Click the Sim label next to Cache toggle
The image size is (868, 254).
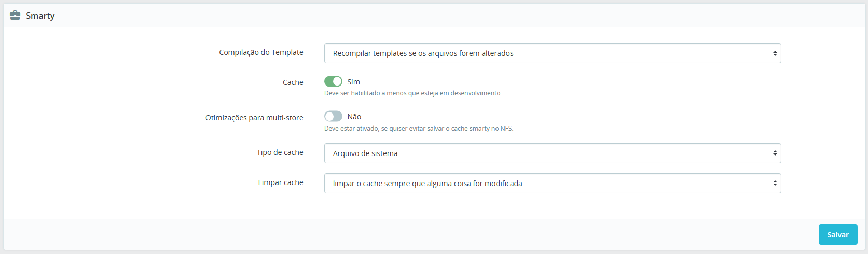(x=353, y=82)
